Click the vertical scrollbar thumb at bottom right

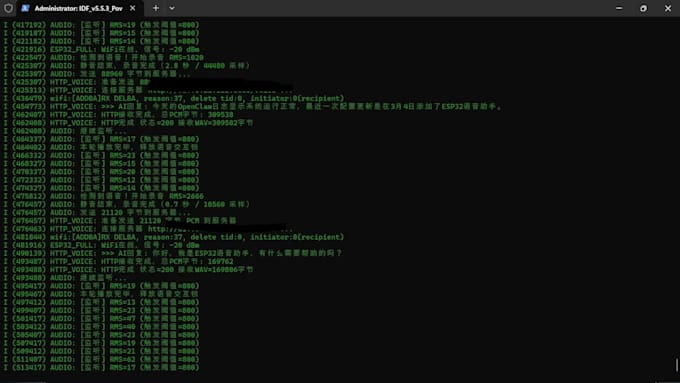pos(677,365)
